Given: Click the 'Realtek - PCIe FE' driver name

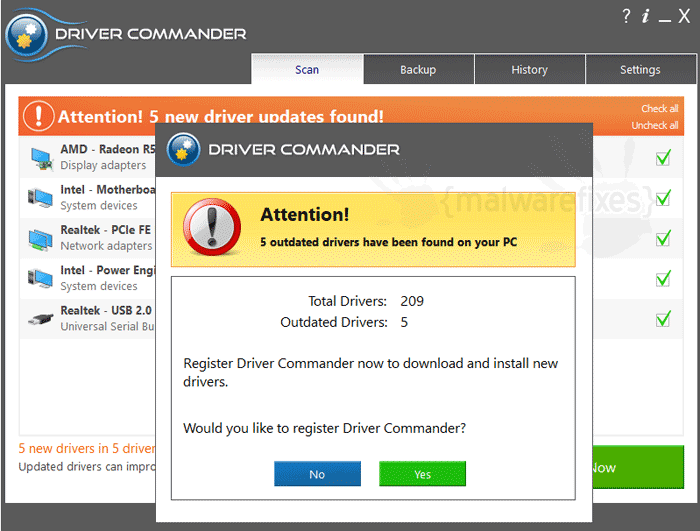Looking at the screenshot, I should coord(106,230).
